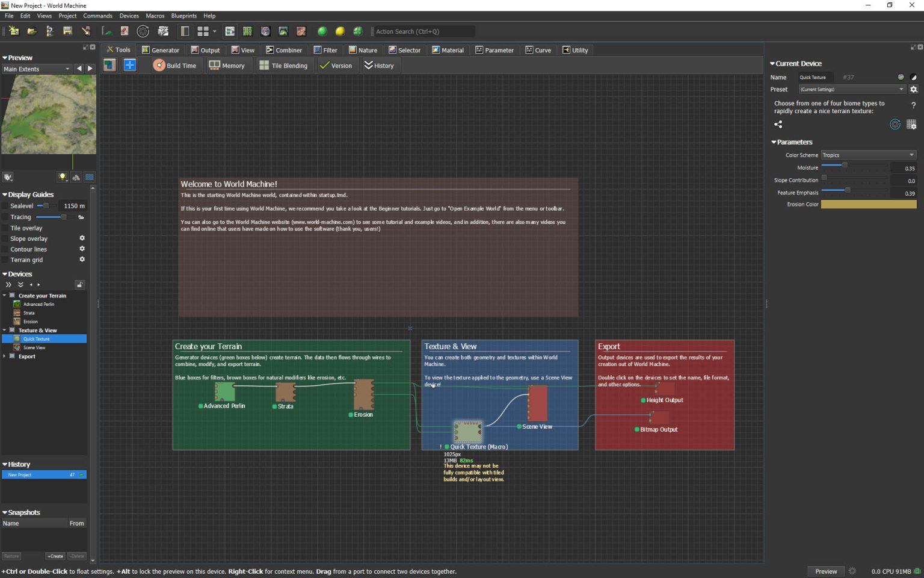Click the device lock icon in Devices
The height and width of the screenshot is (578, 924).
click(x=79, y=285)
